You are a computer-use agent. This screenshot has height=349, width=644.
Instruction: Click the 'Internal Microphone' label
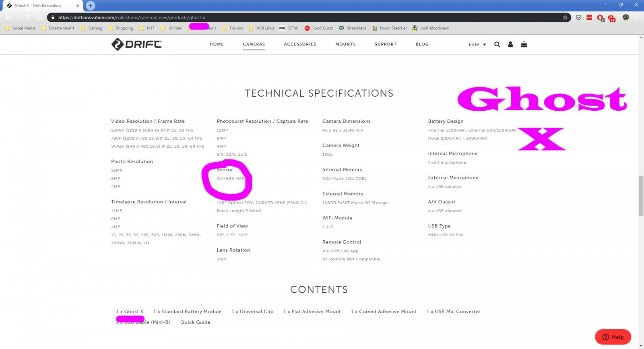coord(453,153)
